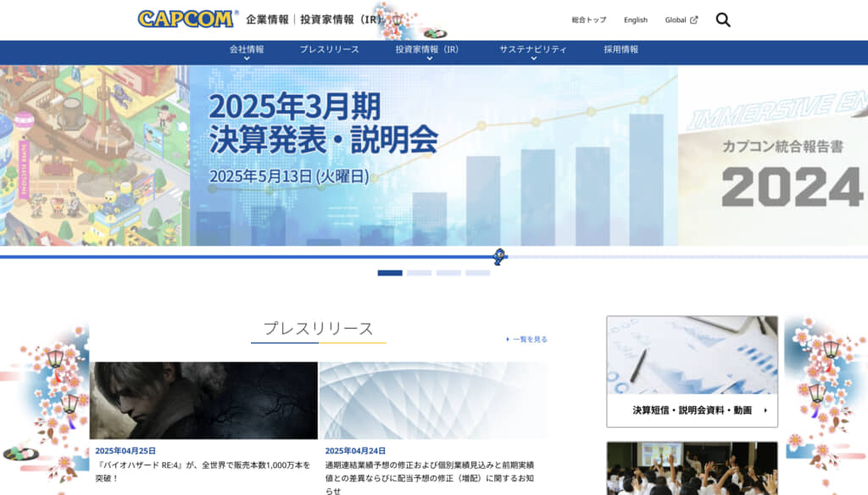The height and width of the screenshot is (495, 868).
Task: Select first carousel indicator
Action: coord(390,273)
